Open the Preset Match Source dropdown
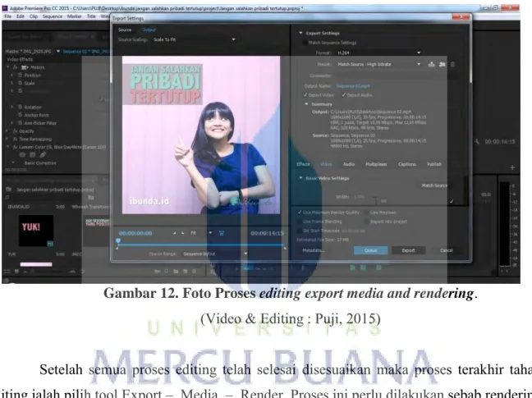The width and height of the screenshot is (532, 398). (379, 64)
